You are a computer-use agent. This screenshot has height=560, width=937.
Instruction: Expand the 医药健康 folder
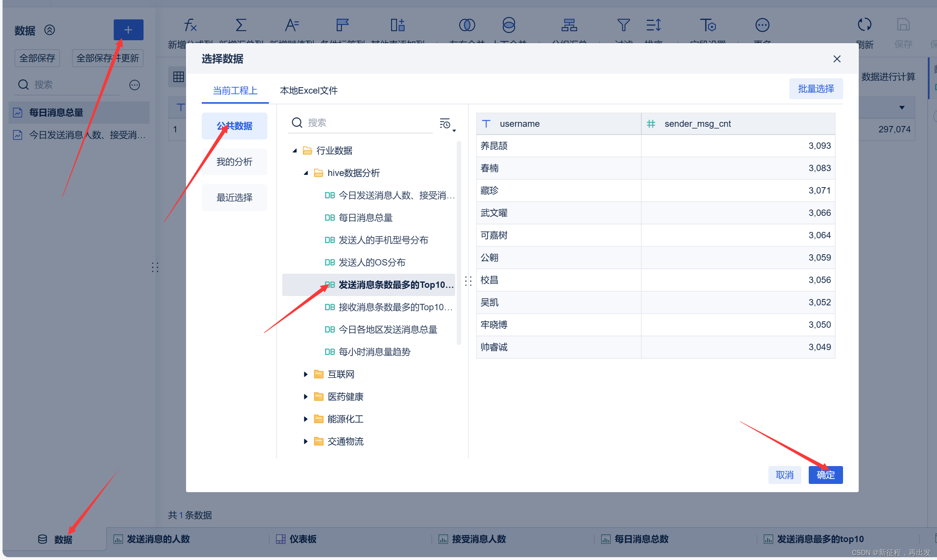[x=306, y=397]
